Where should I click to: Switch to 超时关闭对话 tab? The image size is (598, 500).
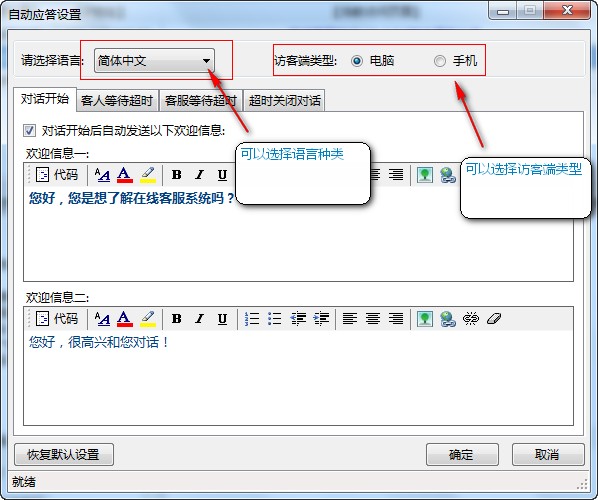pyautogui.click(x=285, y=101)
